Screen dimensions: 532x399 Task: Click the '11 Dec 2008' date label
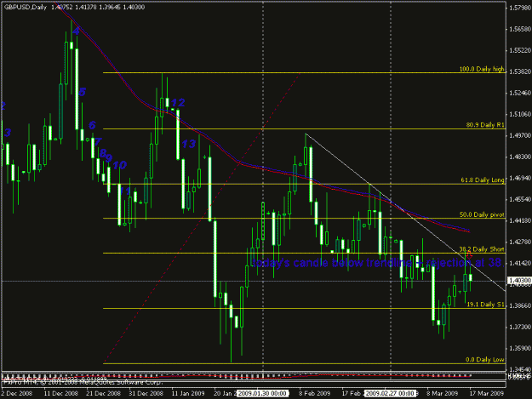point(60,393)
